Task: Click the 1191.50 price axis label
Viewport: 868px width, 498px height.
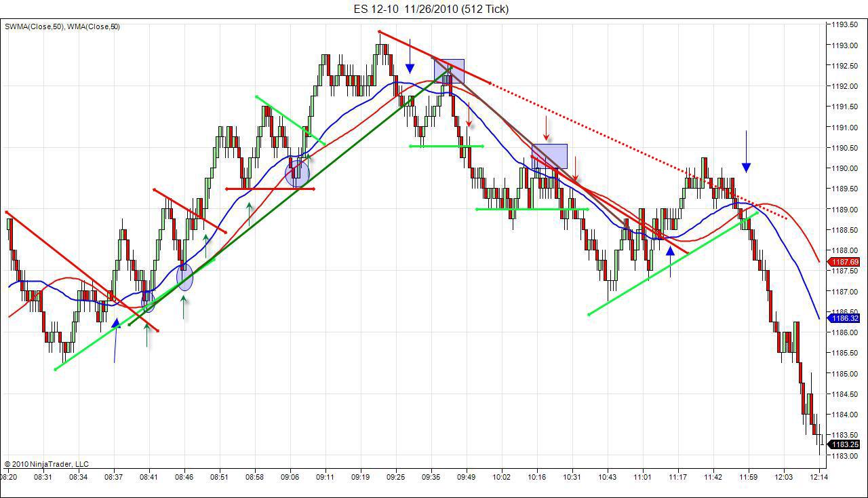Action: coord(845,107)
